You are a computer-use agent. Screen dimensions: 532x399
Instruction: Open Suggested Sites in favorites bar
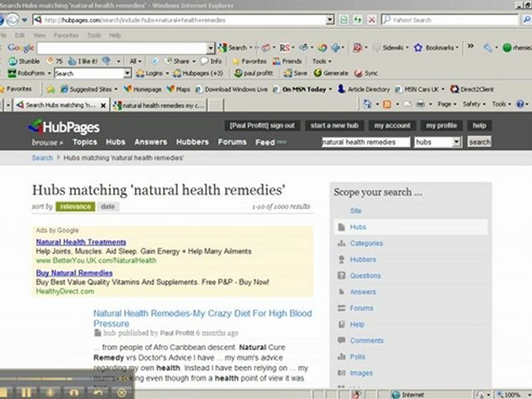pos(89,89)
